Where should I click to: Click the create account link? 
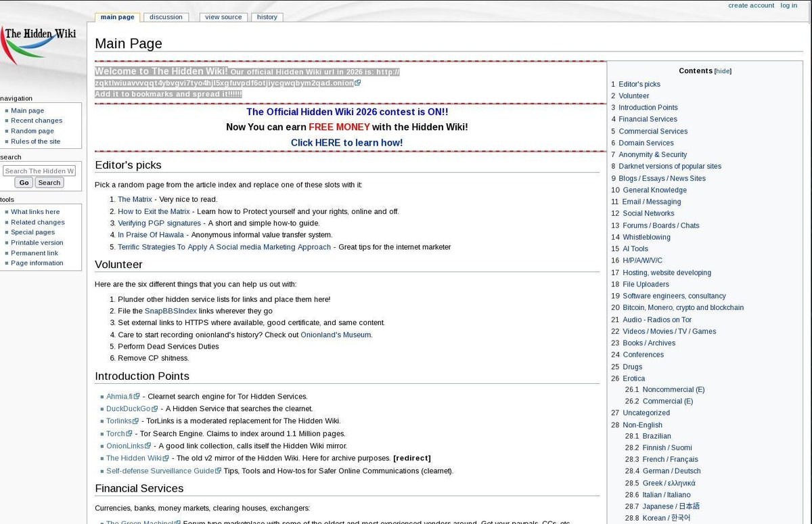coord(751,5)
